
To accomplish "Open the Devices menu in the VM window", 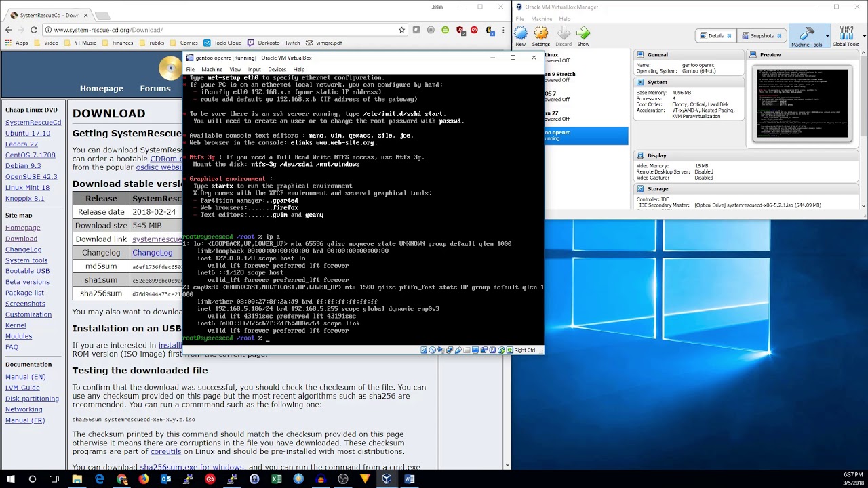I will (277, 69).
